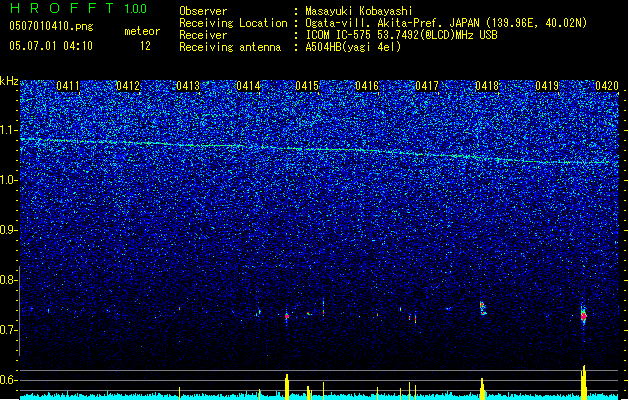The width and height of the screenshot is (629, 400).
Task: Click the ICOM IC-575 receiver description
Action: [401, 35]
